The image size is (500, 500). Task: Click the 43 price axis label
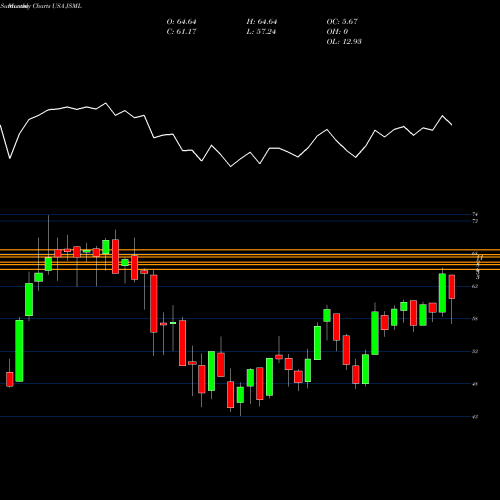(475, 417)
